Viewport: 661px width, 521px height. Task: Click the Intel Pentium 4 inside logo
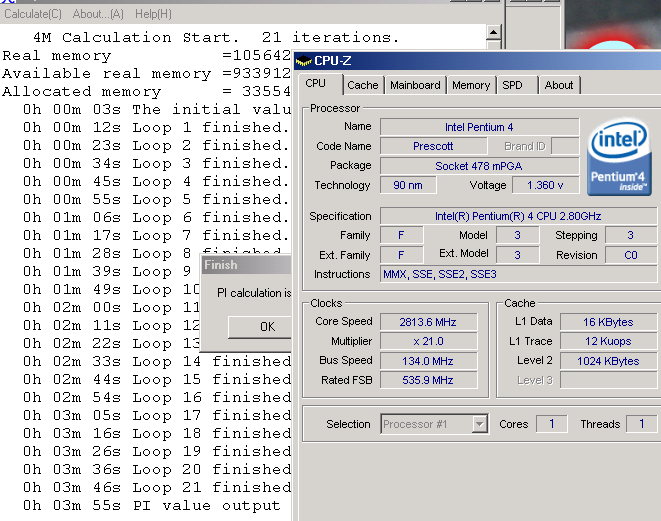pos(619,156)
